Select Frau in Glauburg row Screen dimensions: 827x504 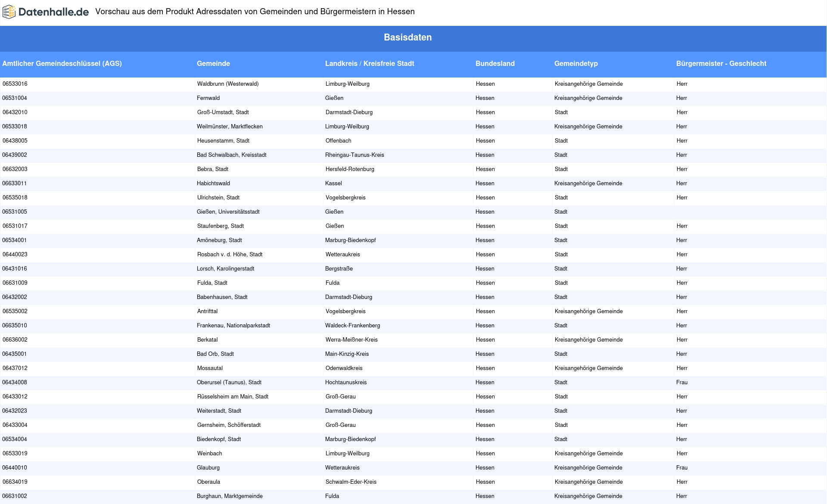(682, 468)
